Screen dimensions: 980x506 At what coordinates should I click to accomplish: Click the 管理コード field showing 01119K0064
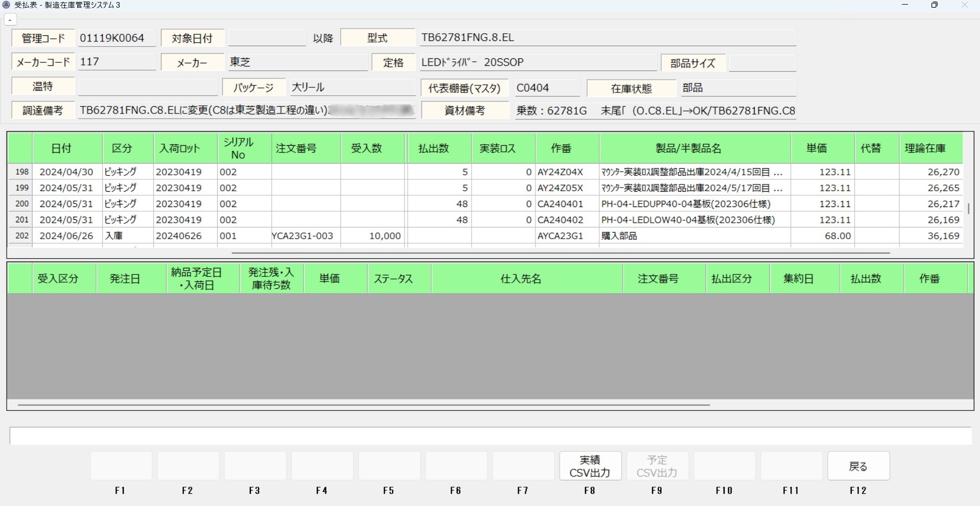tap(116, 38)
